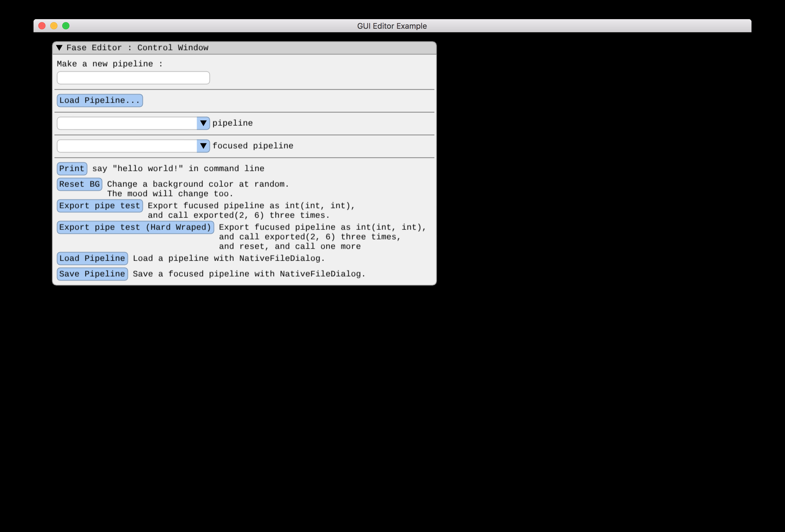Click Export pipe test (Hard Wraped) button
785x532 pixels.
tap(135, 227)
